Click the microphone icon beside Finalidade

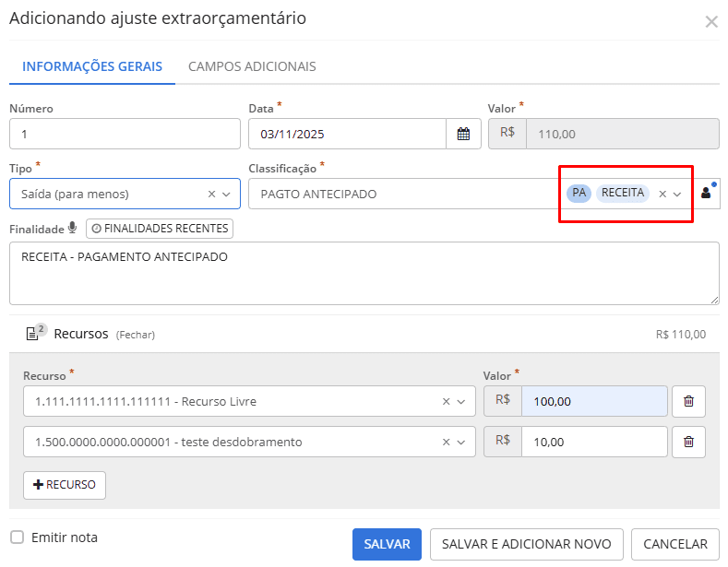[x=72, y=228]
